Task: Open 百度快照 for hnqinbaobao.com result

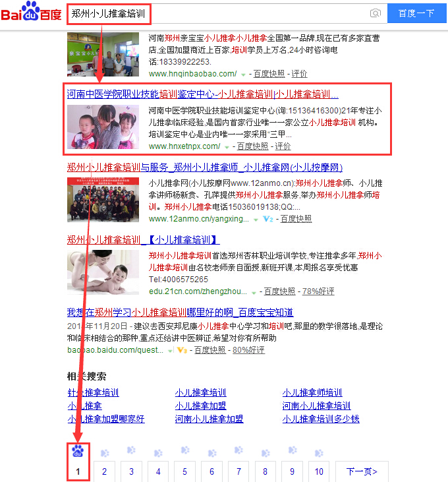Action: pyautogui.click(x=269, y=74)
